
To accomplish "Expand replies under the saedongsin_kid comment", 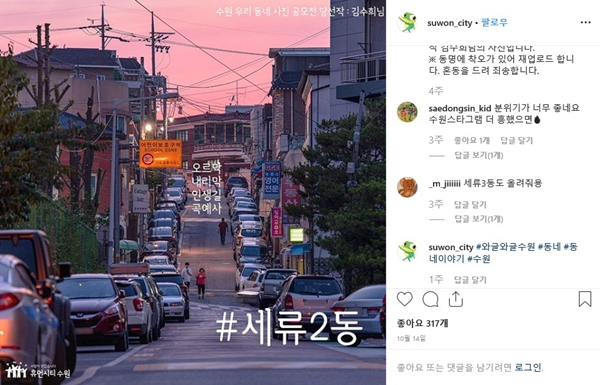I will [x=478, y=155].
